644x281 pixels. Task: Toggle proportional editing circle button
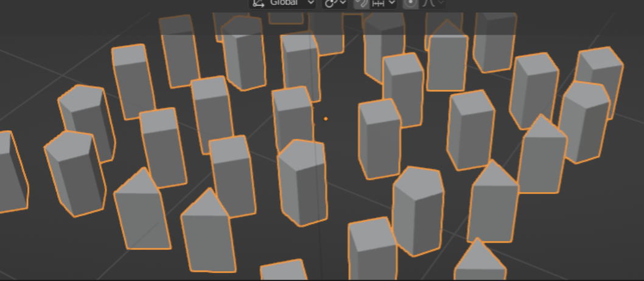[x=410, y=3]
